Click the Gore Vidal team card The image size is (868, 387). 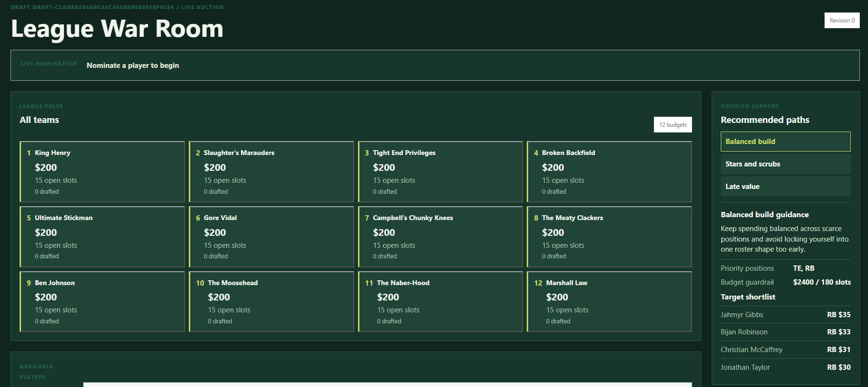coord(271,237)
